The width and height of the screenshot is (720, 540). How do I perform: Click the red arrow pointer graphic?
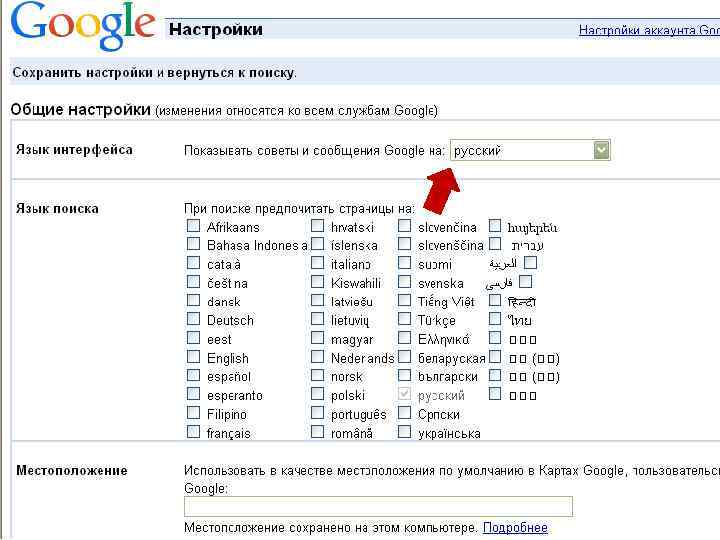tap(441, 189)
